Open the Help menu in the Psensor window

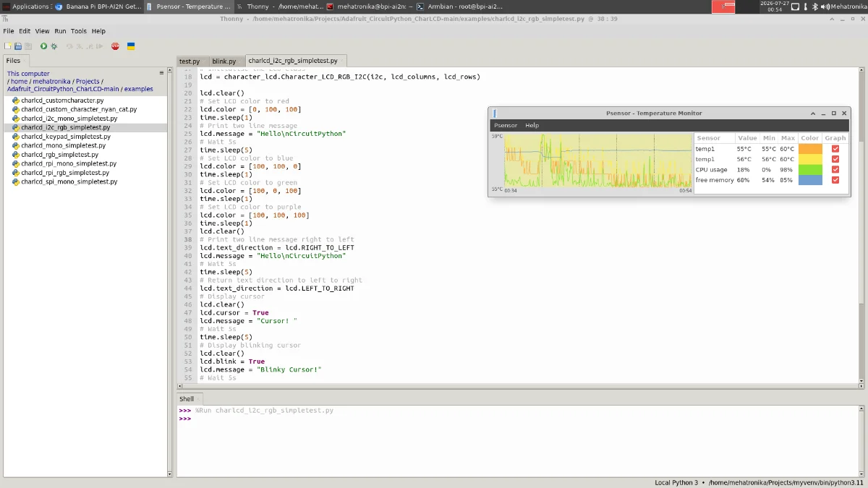point(532,125)
